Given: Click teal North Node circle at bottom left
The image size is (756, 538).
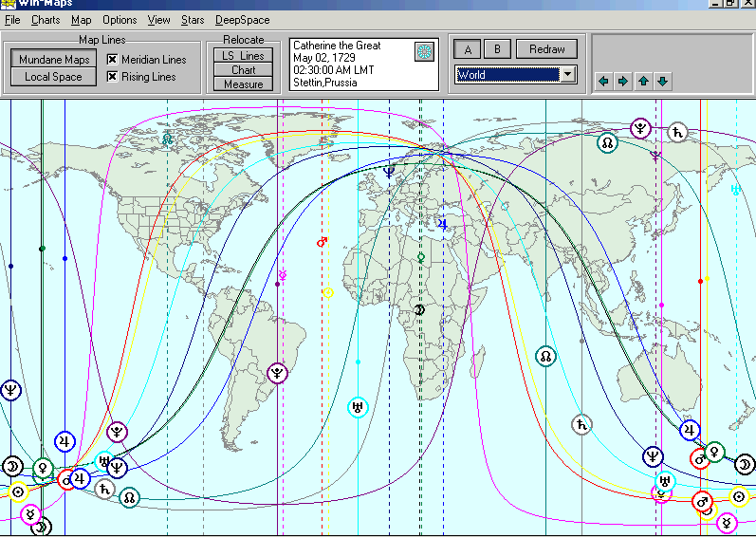Looking at the screenshot, I should coord(129,497).
